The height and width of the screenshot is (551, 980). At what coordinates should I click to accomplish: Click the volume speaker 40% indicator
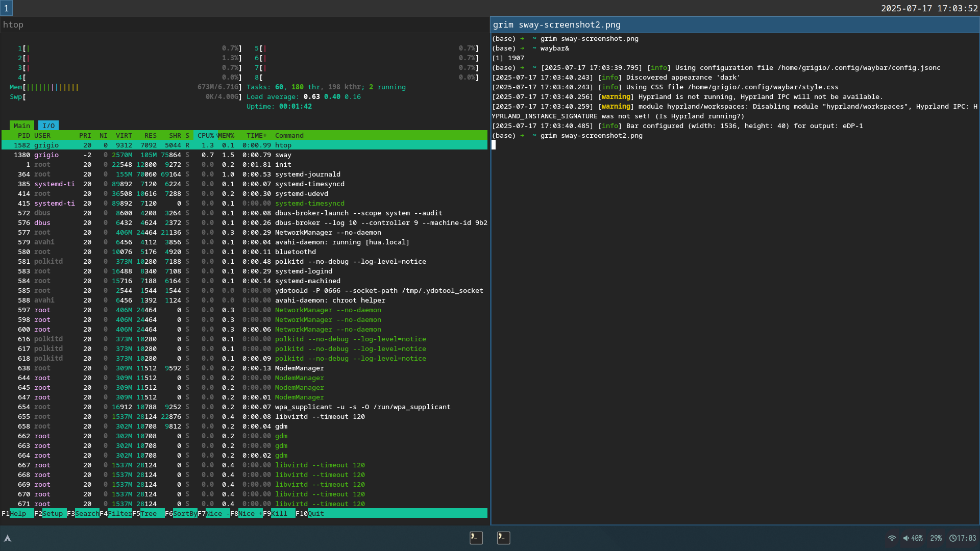click(913, 538)
